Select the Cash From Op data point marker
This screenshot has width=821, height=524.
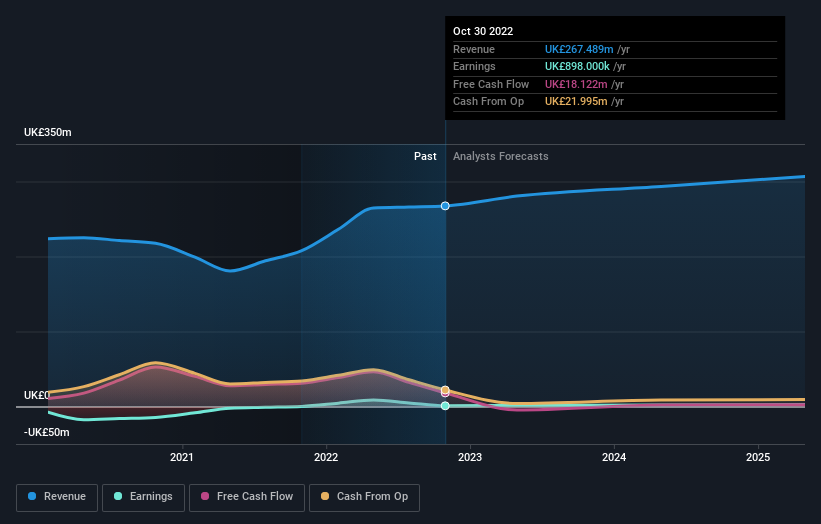pos(445,390)
